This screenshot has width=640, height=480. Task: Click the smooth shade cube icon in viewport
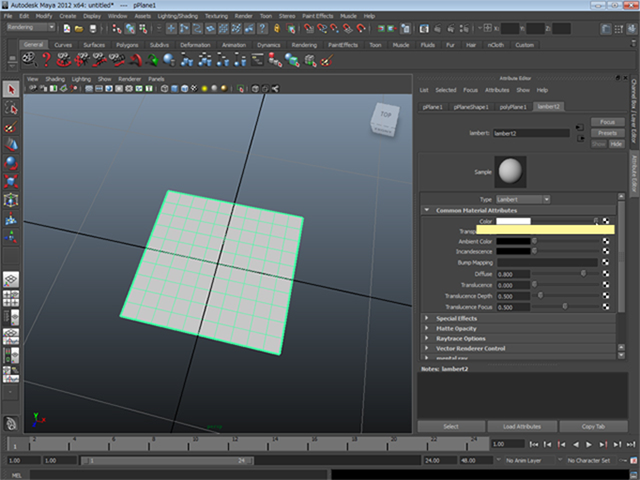175,89
